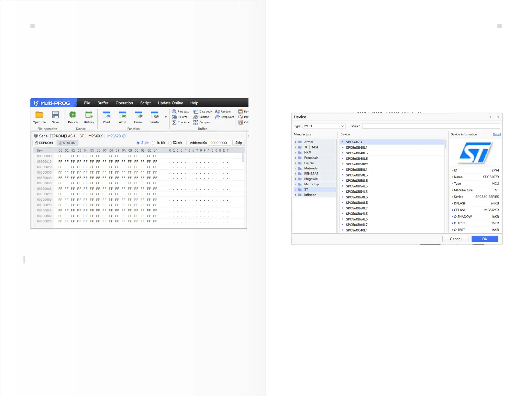The height and width of the screenshot is (396, 532).
Task: Click the Multi-PROG logo
Action: click(x=52, y=103)
